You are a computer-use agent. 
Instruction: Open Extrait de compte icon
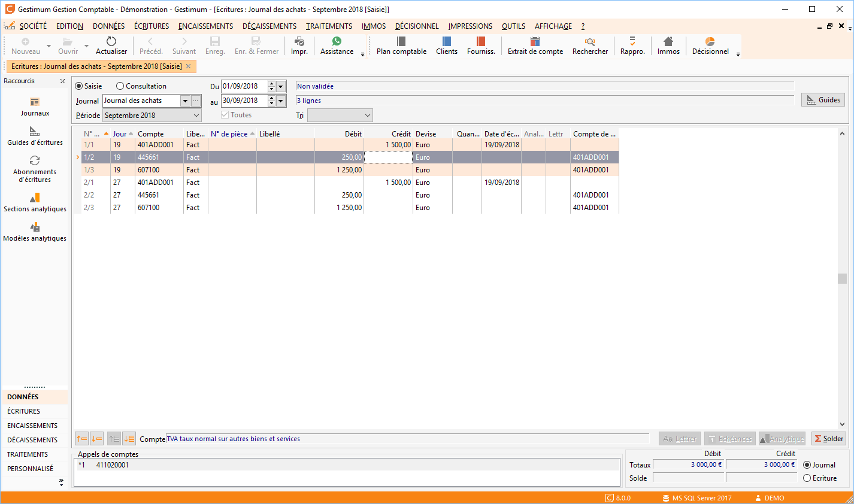coord(535,41)
